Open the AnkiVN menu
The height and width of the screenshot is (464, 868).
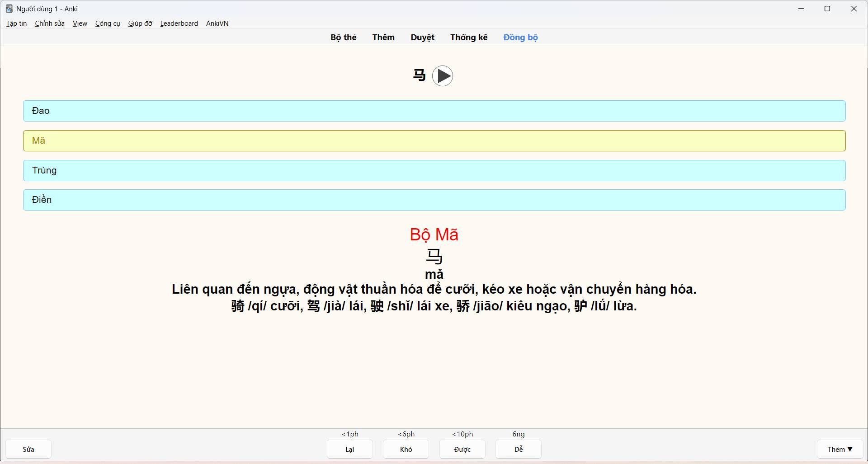(217, 23)
